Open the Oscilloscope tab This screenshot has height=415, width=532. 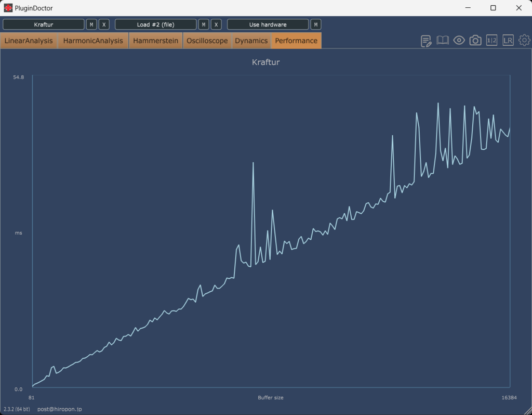pos(207,41)
